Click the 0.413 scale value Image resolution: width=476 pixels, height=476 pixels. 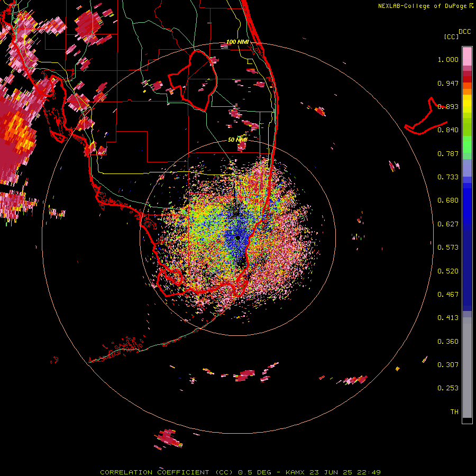[448, 318]
